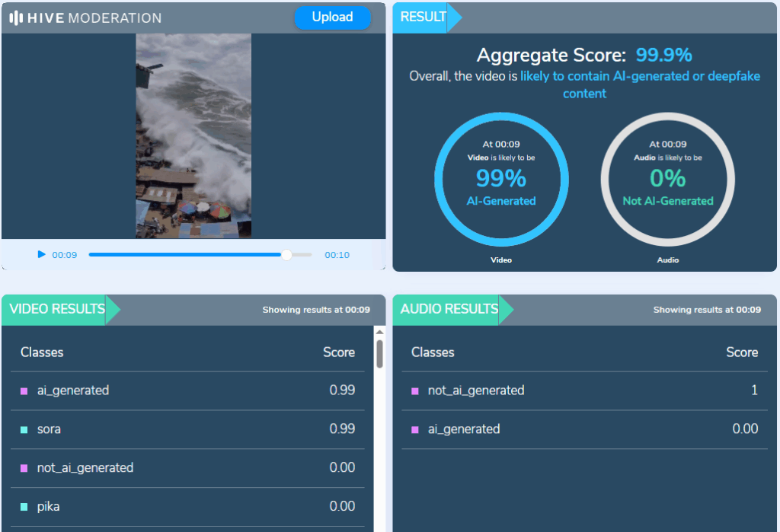
Task: Click pink square beside audio not_ai_generated
Action: click(x=415, y=391)
